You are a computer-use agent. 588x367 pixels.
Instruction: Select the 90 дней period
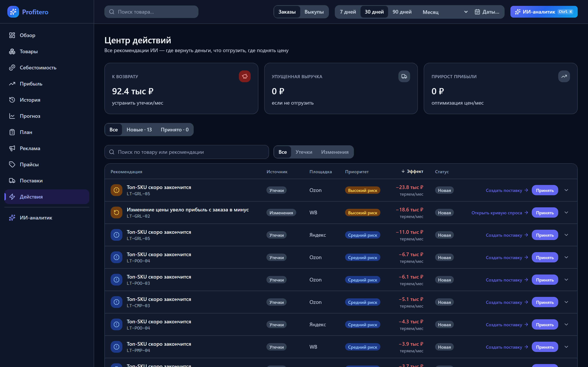402,12
